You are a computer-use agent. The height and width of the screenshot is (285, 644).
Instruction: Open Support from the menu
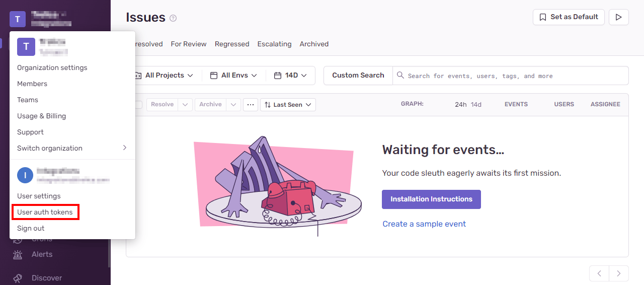coord(30,132)
